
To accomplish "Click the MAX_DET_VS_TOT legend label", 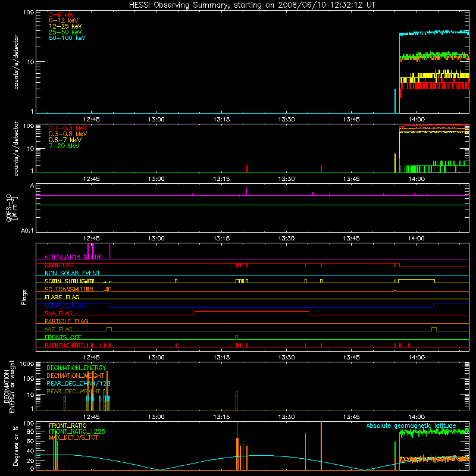I will pos(73,437).
